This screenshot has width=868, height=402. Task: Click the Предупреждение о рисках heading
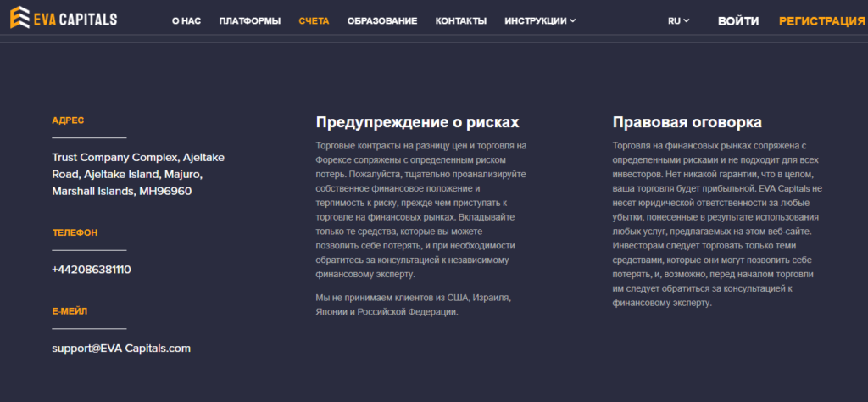(x=417, y=122)
